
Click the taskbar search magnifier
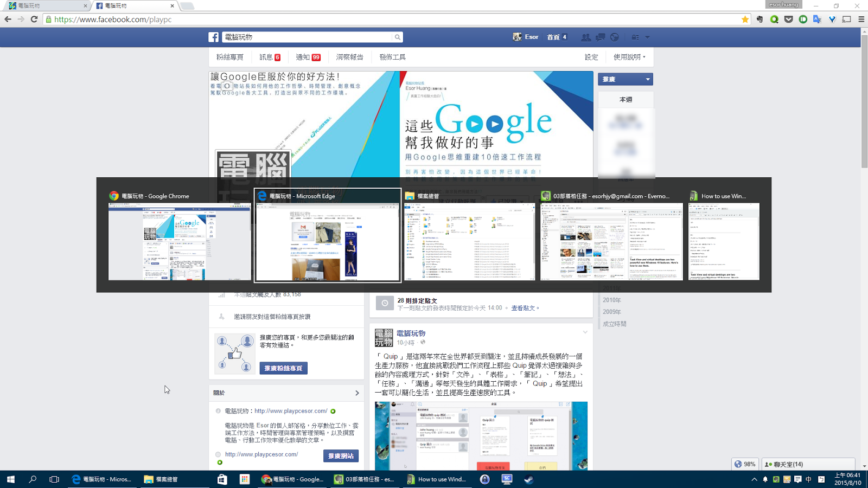pyautogui.click(x=33, y=479)
